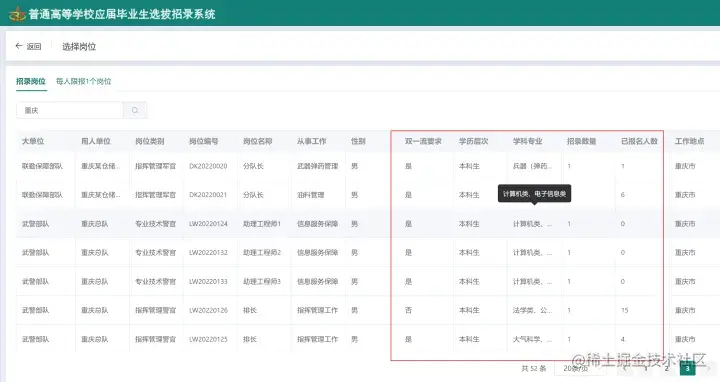
Task: Select post code LW20220133
Action: click(208, 281)
